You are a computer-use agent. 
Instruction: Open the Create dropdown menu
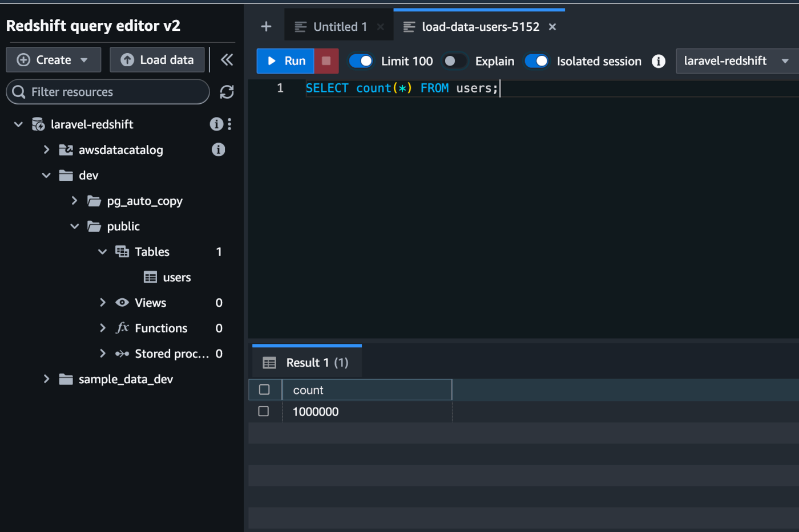coord(53,60)
